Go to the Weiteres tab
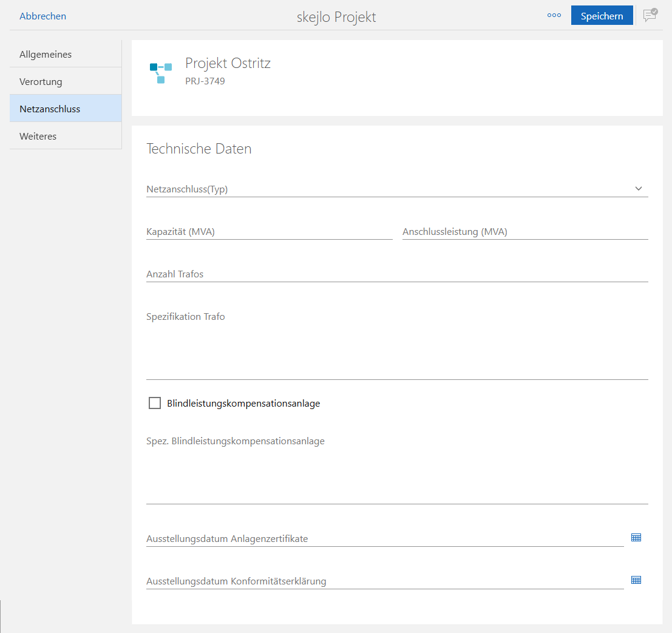This screenshot has width=672, height=633. point(66,137)
